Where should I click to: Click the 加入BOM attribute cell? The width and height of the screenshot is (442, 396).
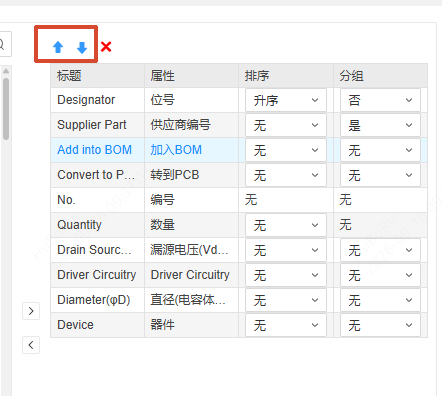click(192, 150)
